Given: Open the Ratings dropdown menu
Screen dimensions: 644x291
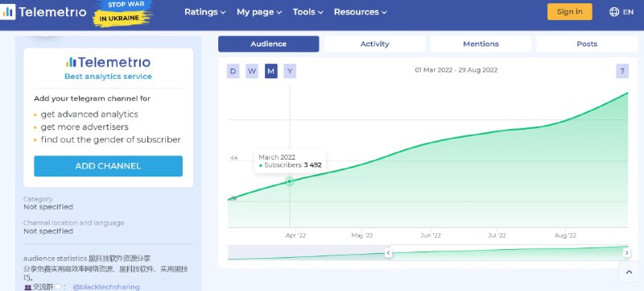Looking at the screenshot, I should coord(205,12).
